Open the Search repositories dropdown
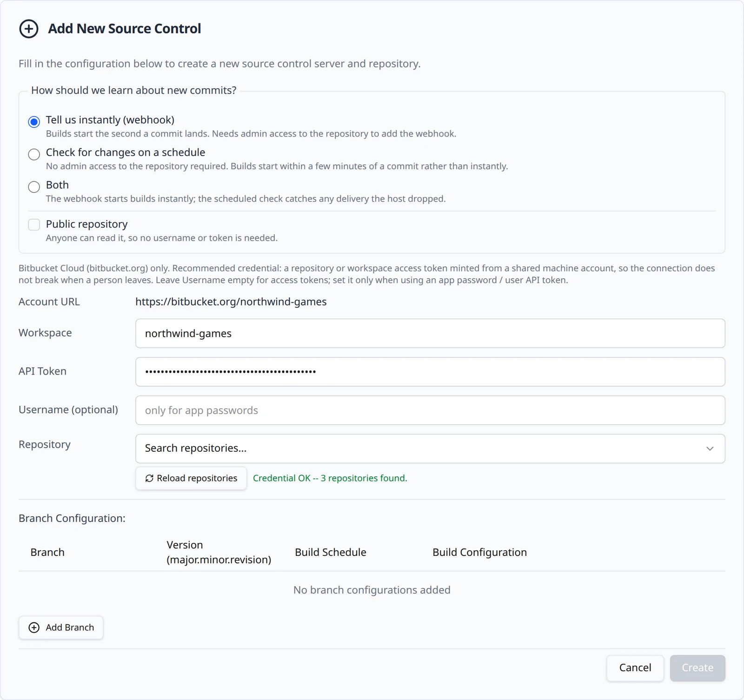Viewport: 744px width, 700px height. click(430, 449)
